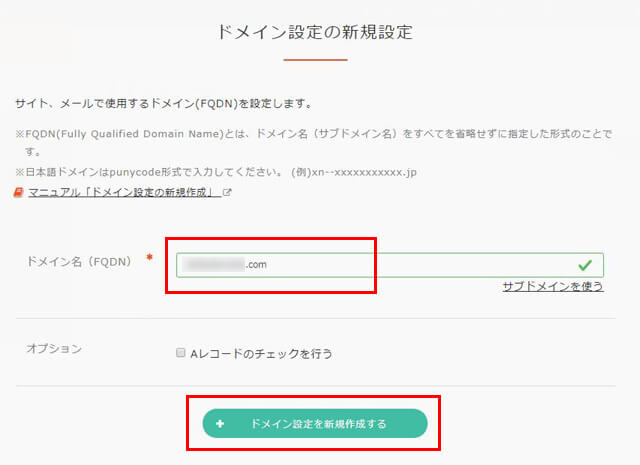Viewport: 640px width, 465px height.
Task: Enable the Aレコードのチェックを行う checkbox
Action: click(x=180, y=353)
